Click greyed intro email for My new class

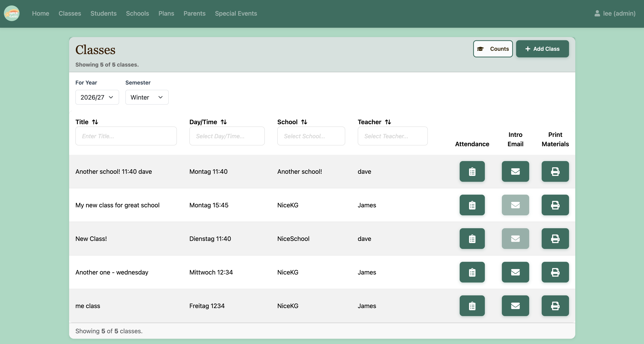515,205
